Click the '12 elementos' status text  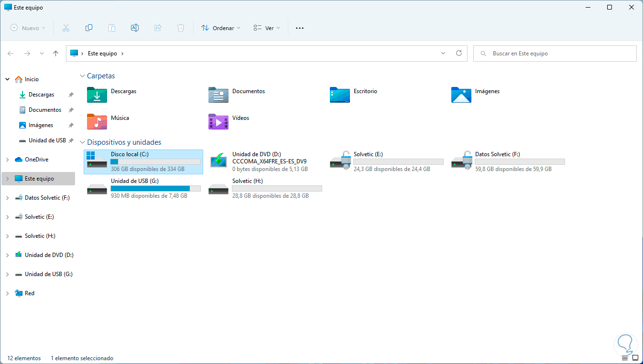(x=24, y=358)
